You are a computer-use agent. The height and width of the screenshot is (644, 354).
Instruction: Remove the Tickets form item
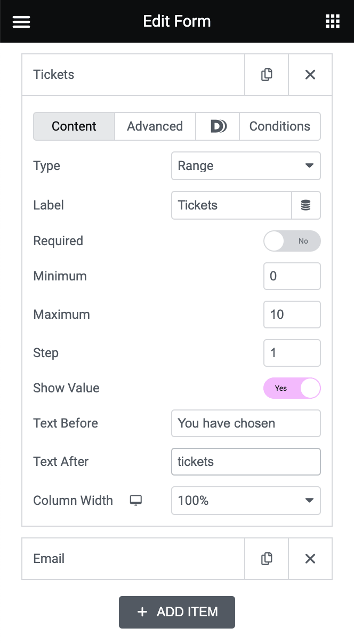310,75
